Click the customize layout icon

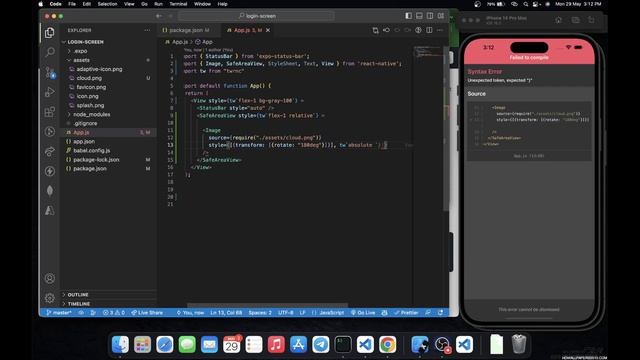pyautogui.click(x=441, y=16)
